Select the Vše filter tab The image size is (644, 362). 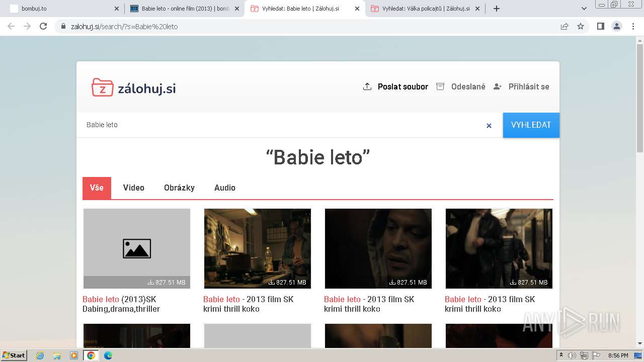click(97, 188)
